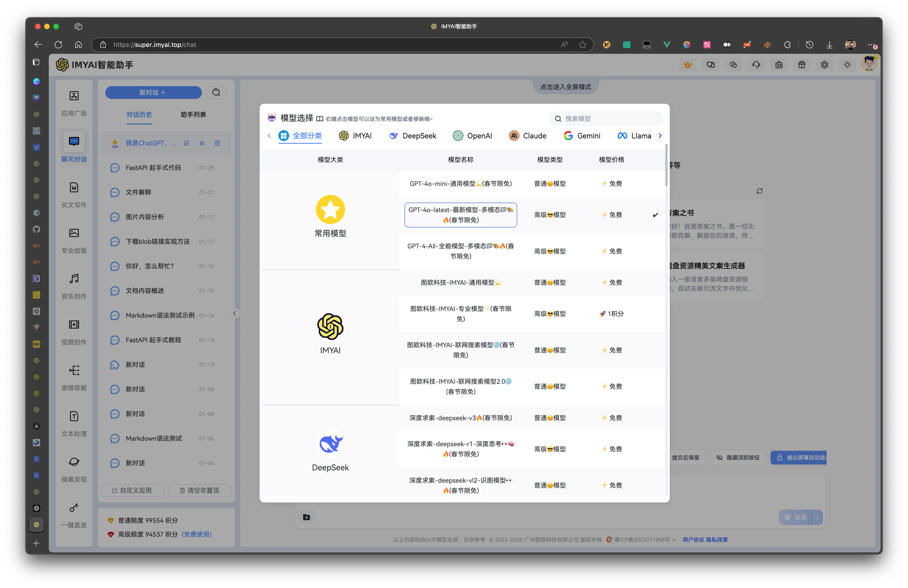The height and width of the screenshot is (588, 908).
Task: Open the 文本处理 text processing icon
Action: click(x=74, y=416)
